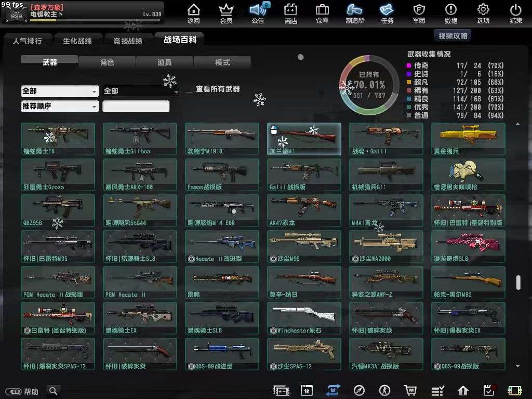Open the 推荐顺序 sort order dropdown
The height and width of the screenshot is (399, 532).
coord(59,106)
